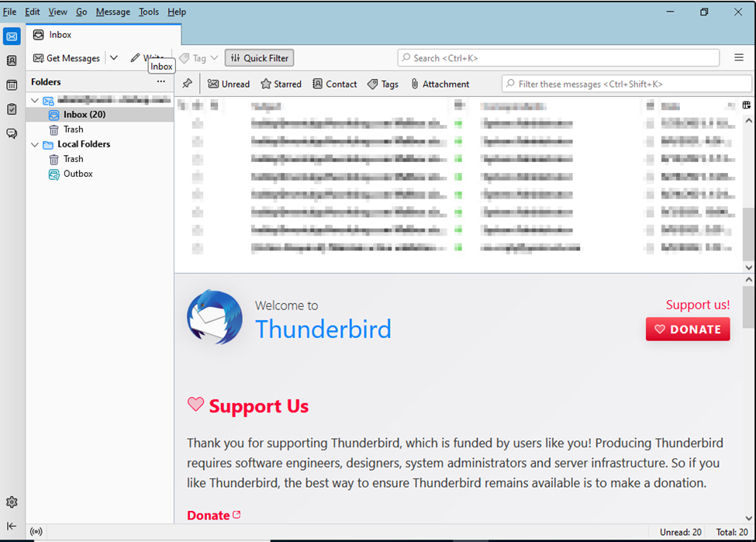Click the Search Ctrl+K field
Image resolution: width=756 pixels, height=542 pixels.
click(558, 58)
